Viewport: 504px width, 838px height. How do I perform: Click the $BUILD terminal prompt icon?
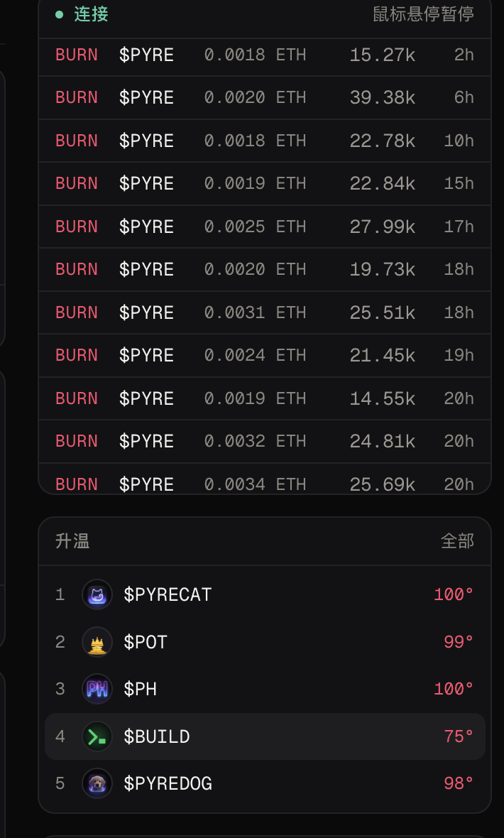click(97, 736)
